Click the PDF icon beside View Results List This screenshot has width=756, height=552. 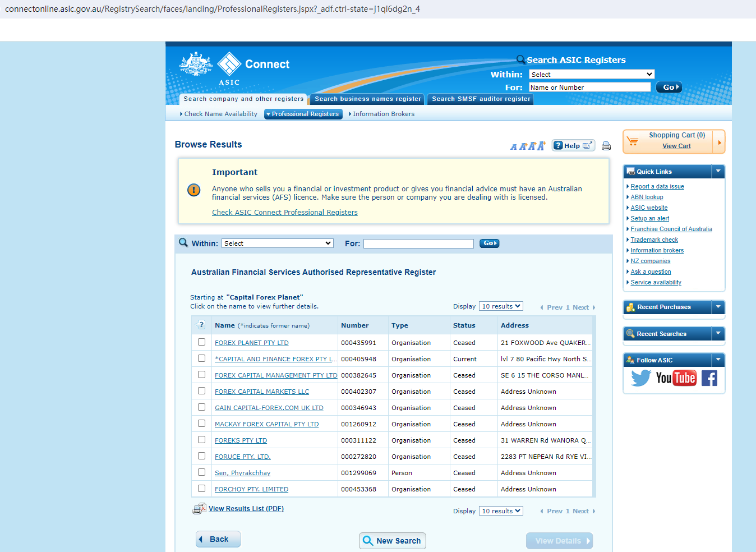(x=199, y=509)
